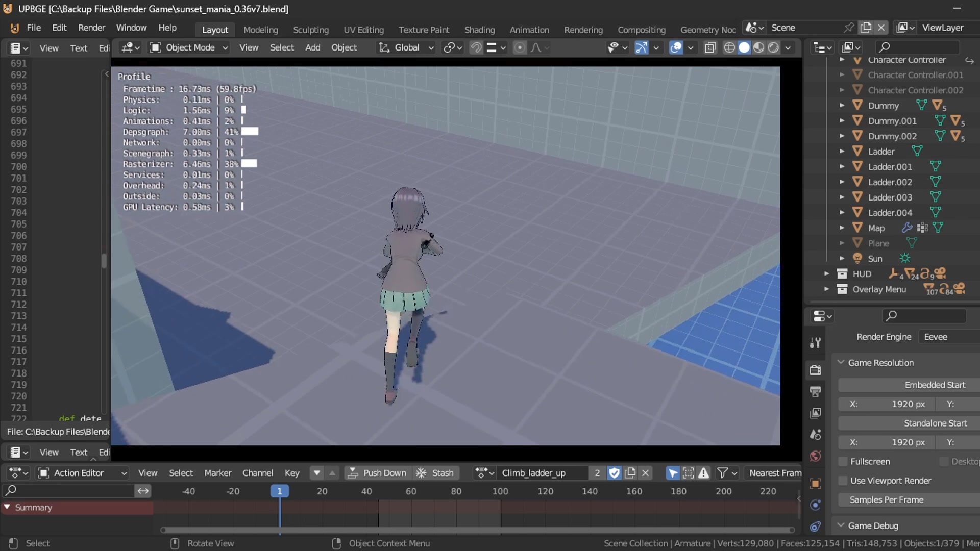This screenshot has width=980, height=551.
Task: Unlink the Climb_ladder_up action
Action: (645, 473)
